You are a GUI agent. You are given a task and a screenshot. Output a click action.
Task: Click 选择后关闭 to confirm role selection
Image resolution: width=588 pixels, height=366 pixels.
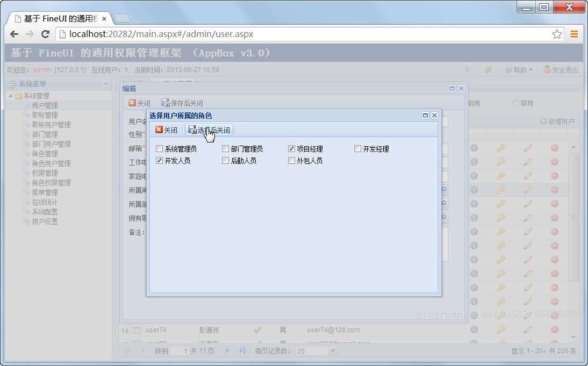click(209, 130)
